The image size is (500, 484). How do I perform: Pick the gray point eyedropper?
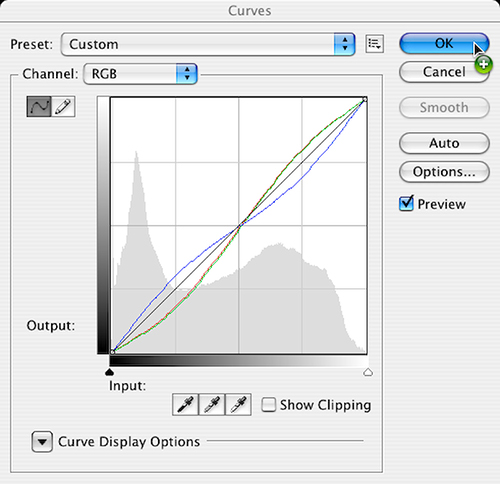(x=212, y=405)
